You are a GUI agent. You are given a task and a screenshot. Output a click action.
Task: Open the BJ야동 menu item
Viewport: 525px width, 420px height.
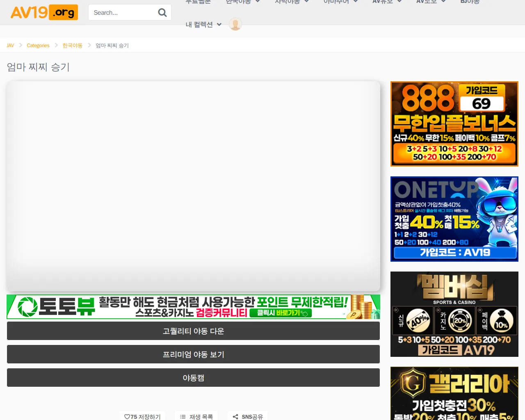470,2
